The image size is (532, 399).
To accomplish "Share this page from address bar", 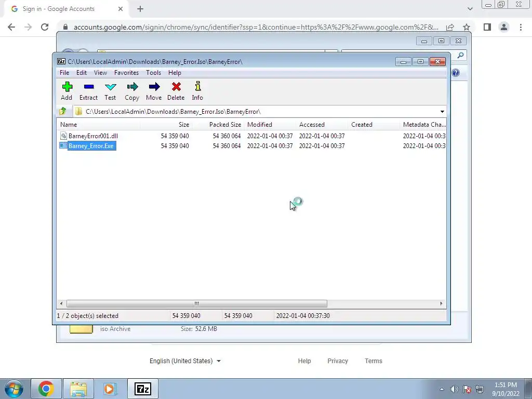I will (x=450, y=27).
